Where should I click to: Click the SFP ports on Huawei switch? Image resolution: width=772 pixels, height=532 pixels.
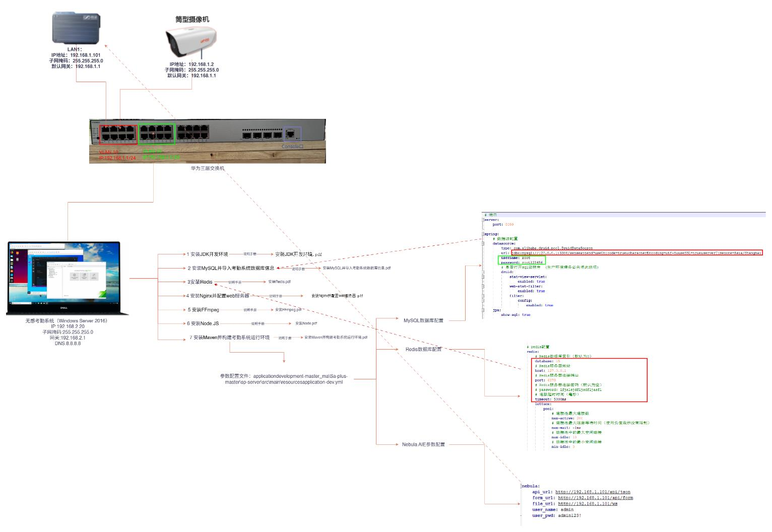pyautogui.click(x=262, y=135)
